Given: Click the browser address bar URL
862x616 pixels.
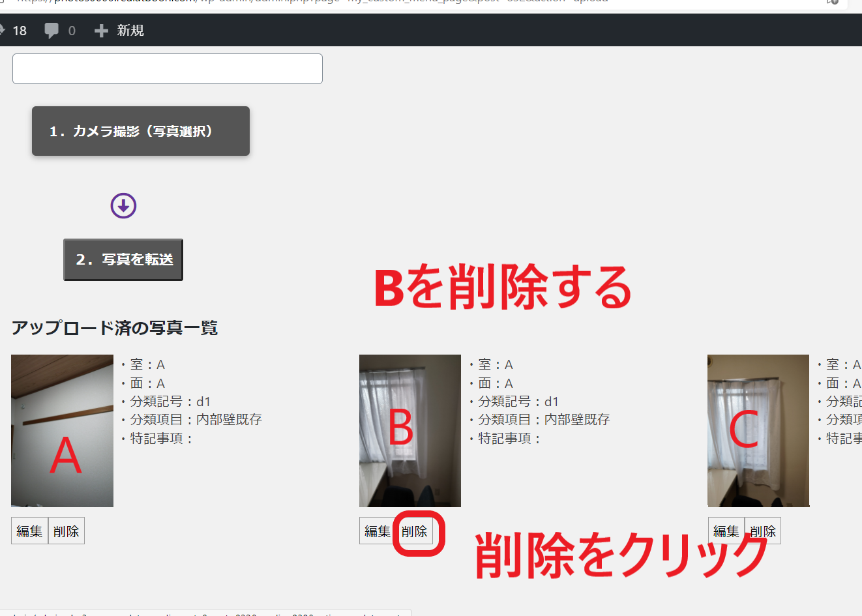Looking at the screenshot, I should (313, 2).
